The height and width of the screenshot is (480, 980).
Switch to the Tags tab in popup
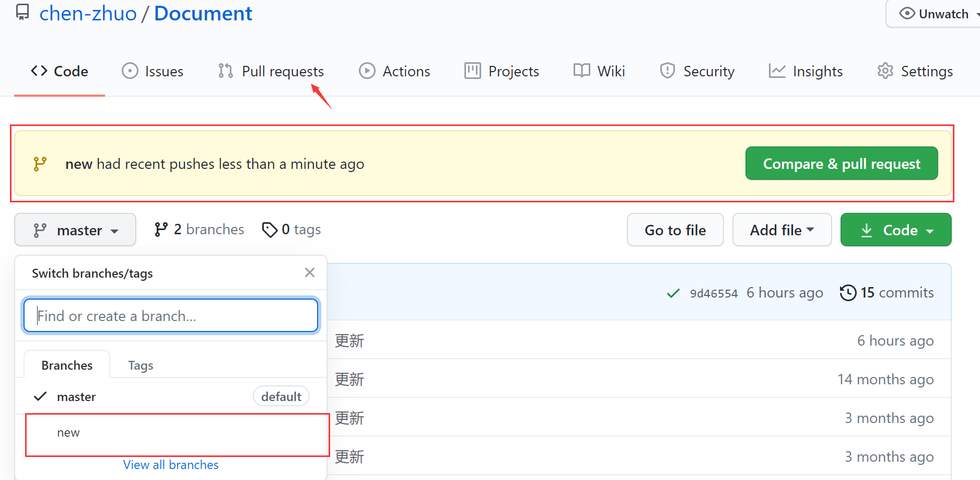coord(141,365)
